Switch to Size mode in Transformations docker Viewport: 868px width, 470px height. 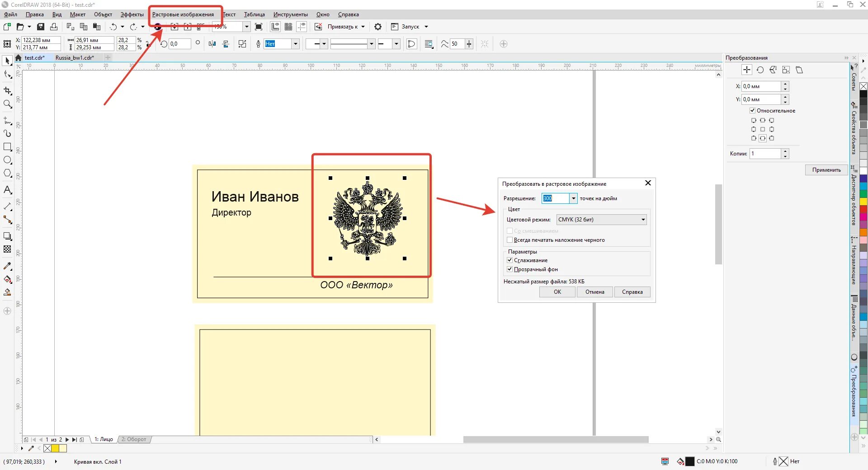coord(786,70)
